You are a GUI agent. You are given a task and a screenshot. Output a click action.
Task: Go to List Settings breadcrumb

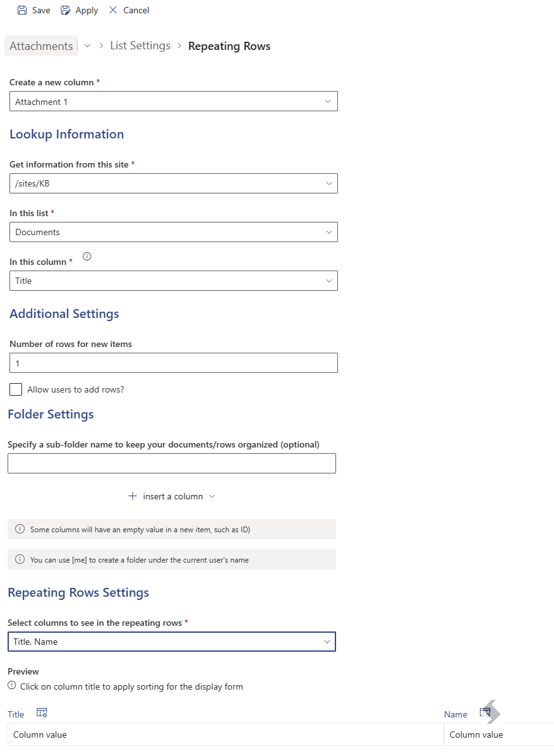(140, 46)
